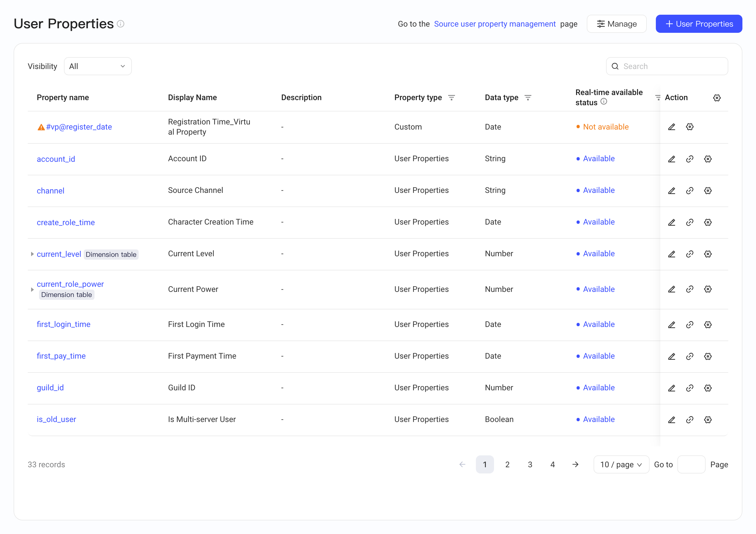Edit the channel property with pencil icon
Viewport: 756px width, 534px height.
point(672,191)
